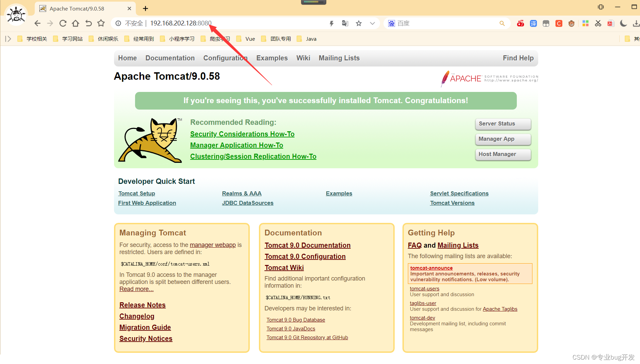The height and width of the screenshot is (364, 640).
Task: Click the Home nav item
Action: (127, 58)
